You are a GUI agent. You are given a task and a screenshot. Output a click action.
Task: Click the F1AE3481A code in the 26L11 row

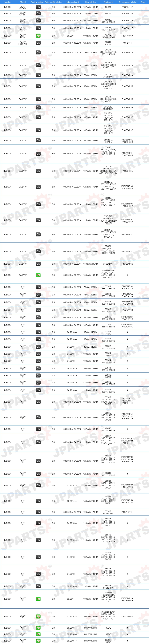click(x=127, y=53)
